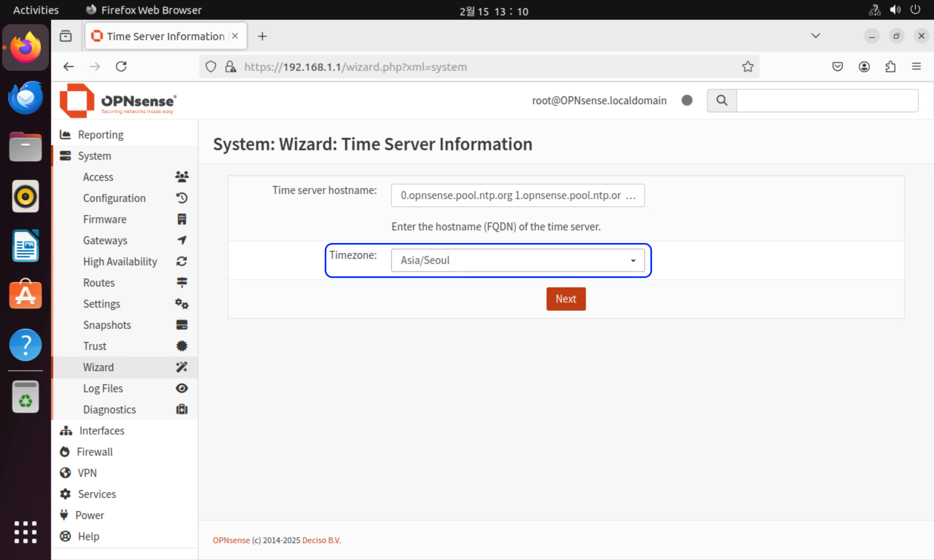
Task: Collapse the System menu section
Action: tap(95, 156)
